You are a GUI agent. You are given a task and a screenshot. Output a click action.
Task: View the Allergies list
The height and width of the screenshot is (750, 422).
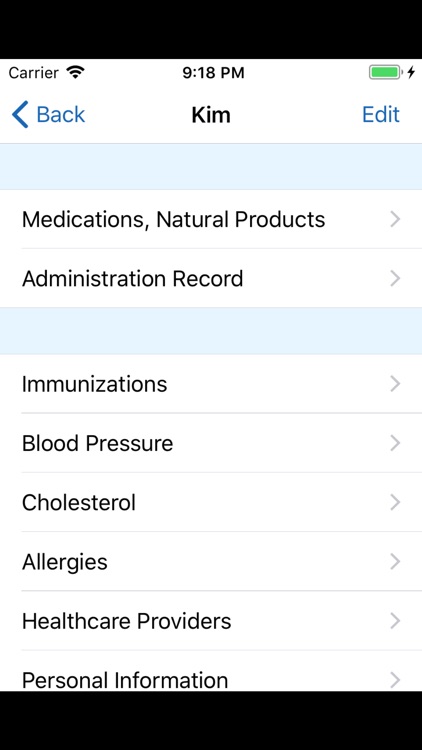point(211,562)
